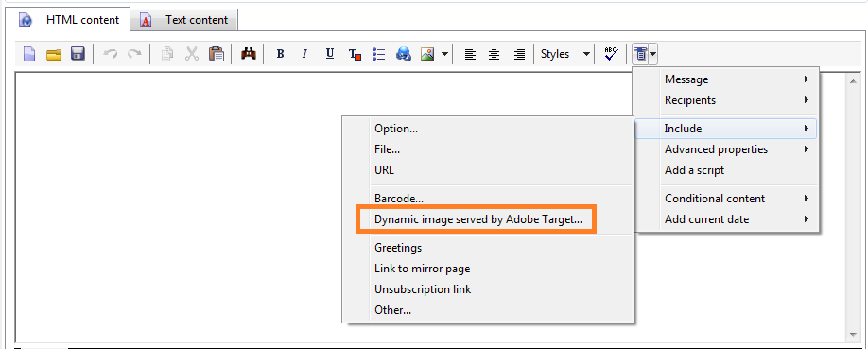The image size is (868, 349).
Task: Click the personalization field icon
Action: click(x=640, y=54)
